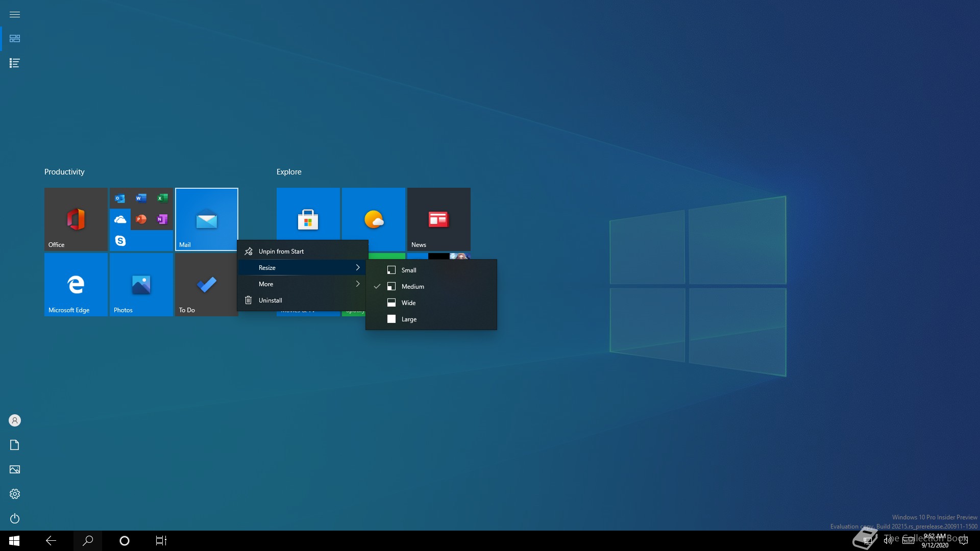
Task: Open Settings gear in the sidebar
Action: click(x=15, y=494)
